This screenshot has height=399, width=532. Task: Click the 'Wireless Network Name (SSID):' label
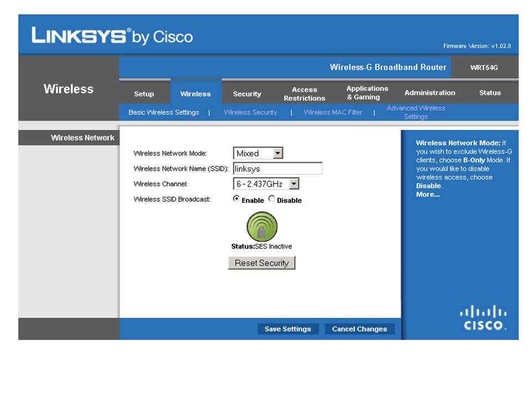tap(181, 168)
